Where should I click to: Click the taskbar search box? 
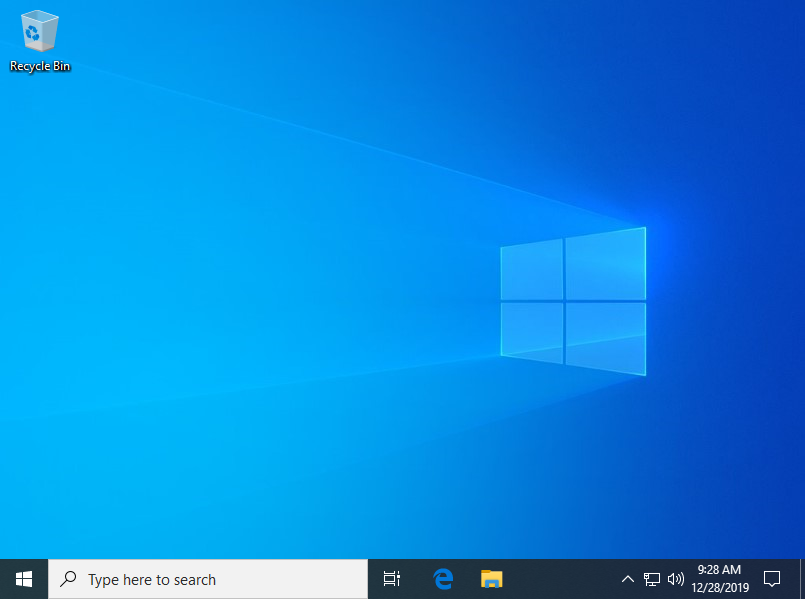point(208,579)
